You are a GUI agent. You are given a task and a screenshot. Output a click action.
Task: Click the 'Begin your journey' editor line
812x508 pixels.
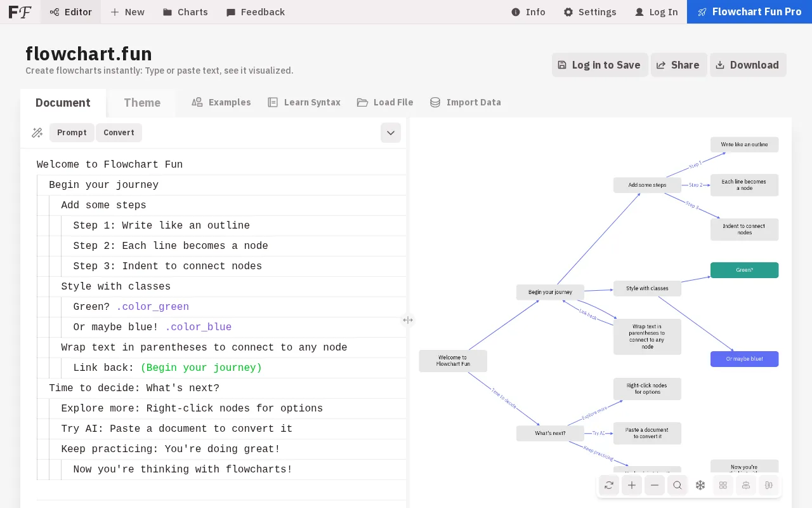click(x=103, y=185)
